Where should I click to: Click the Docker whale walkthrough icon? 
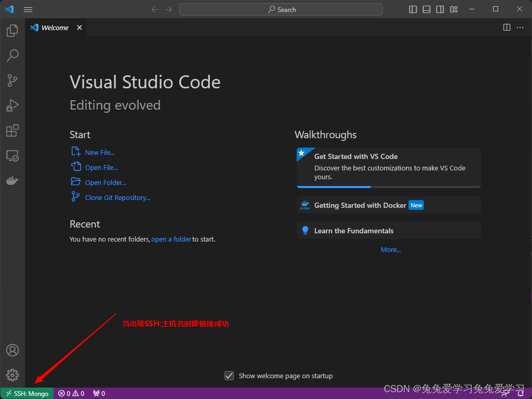click(x=305, y=205)
